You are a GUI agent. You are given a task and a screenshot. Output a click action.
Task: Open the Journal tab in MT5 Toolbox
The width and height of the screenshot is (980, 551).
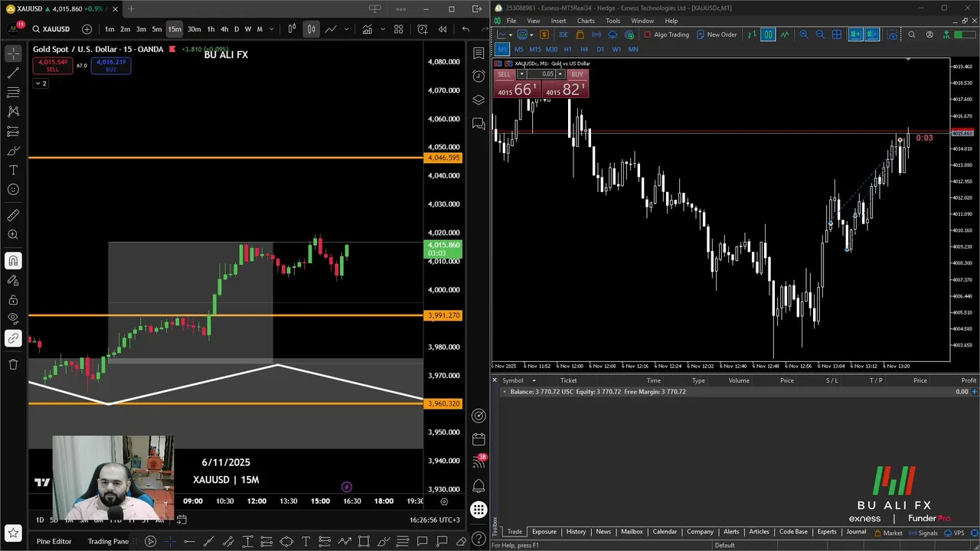pos(856,532)
